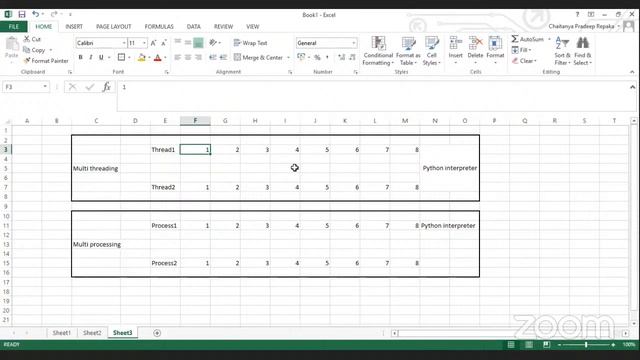The image size is (640, 360).
Task: Open the font size 11 dropdown
Action: click(144, 43)
